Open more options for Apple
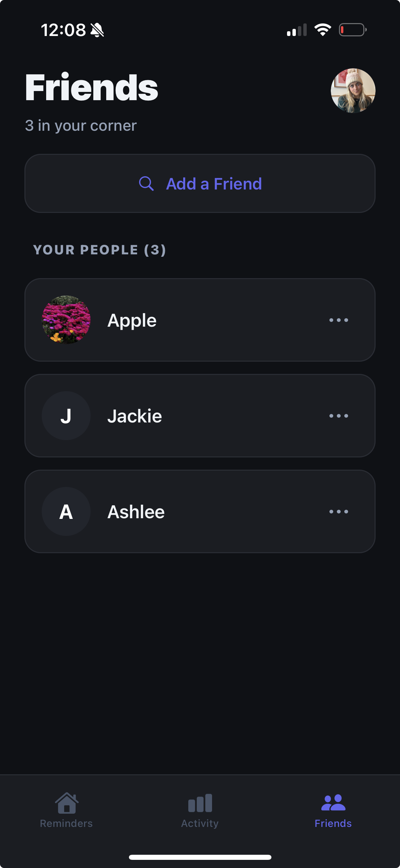The width and height of the screenshot is (400, 868). click(x=339, y=320)
